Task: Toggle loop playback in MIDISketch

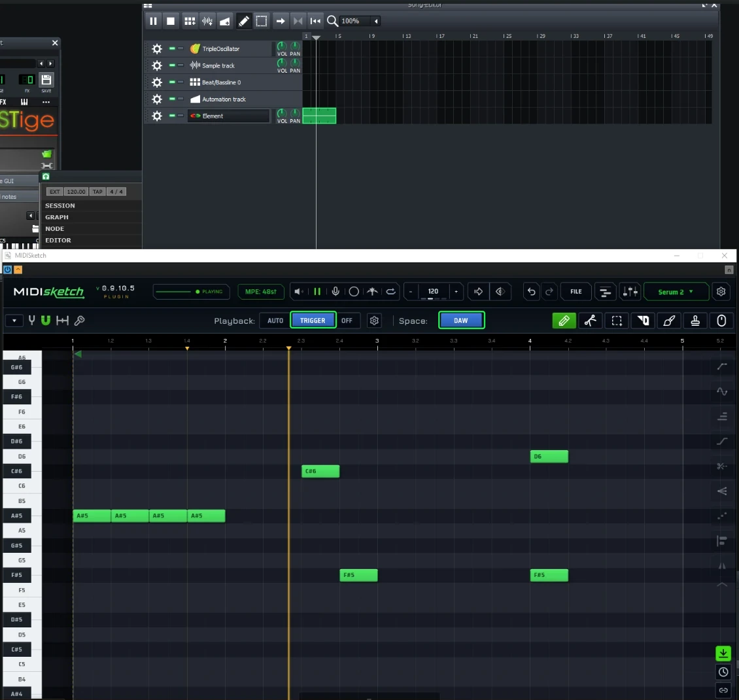Action: [x=390, y=292]
